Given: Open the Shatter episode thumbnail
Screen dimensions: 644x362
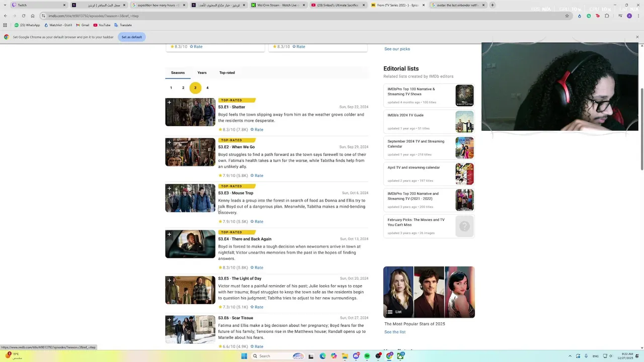Looking at the screenshot, I should click(x=190, y=112).
